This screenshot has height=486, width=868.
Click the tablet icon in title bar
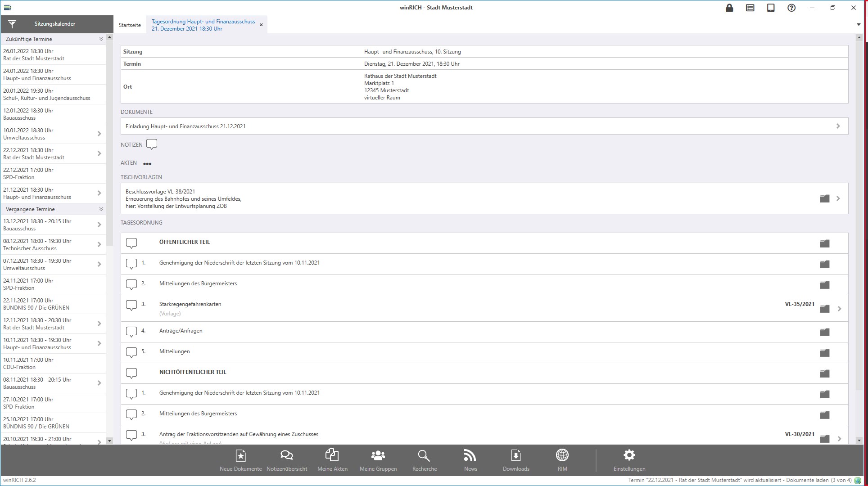coord(771,8)
